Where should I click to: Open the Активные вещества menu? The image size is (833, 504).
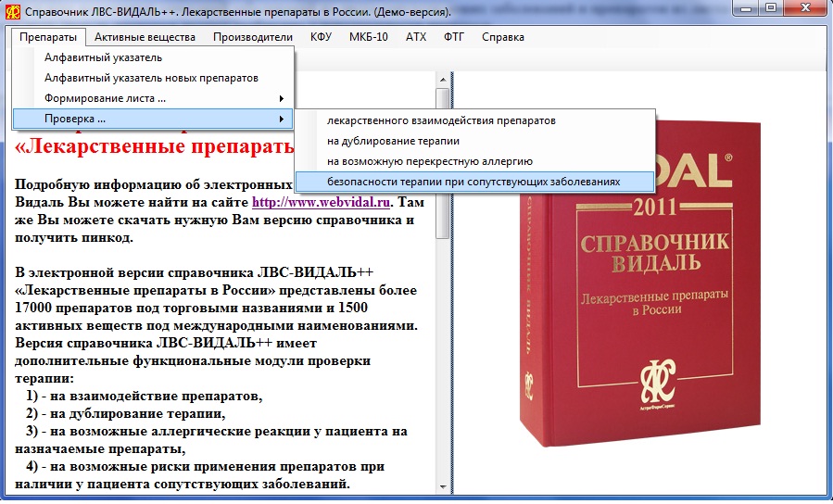(x=145, y=37)
